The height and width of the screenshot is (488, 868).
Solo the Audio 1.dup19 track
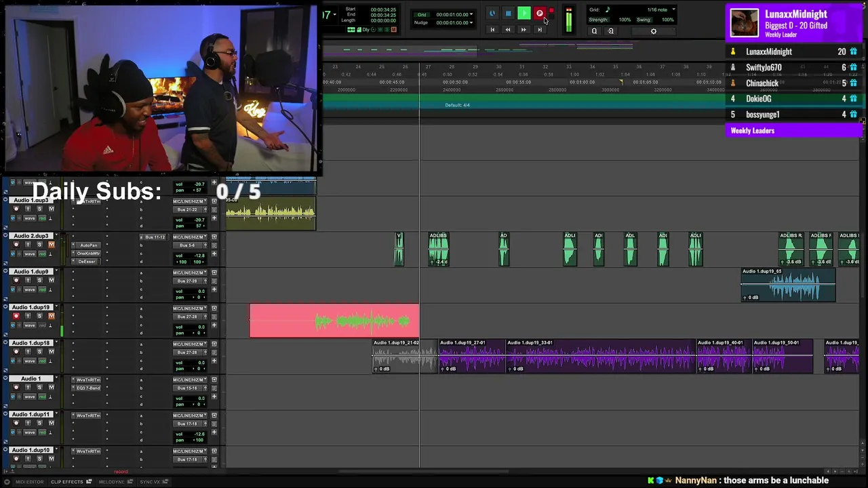point(39,317)
